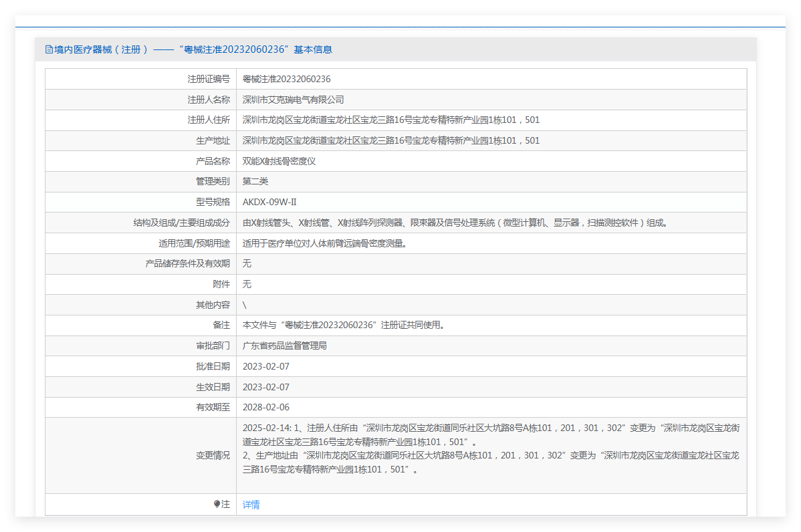
Task: Click management class value 第二类
Action: 255,181
